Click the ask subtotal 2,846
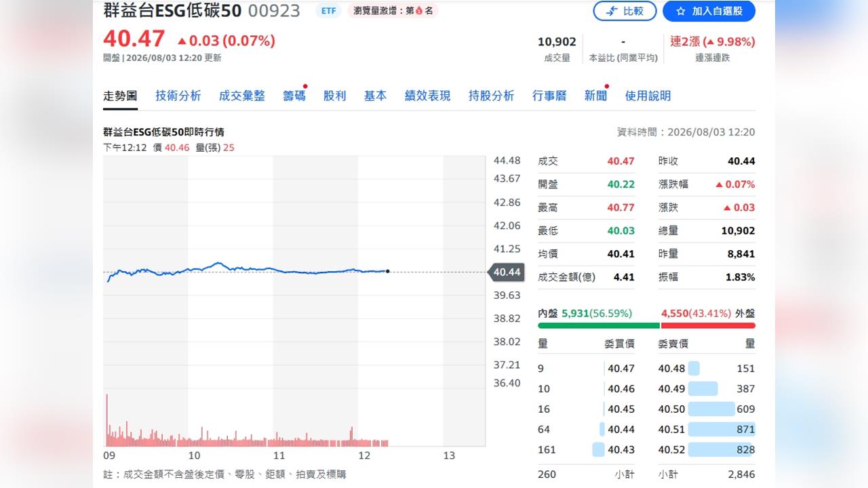This screenshot has width=868, height=488. [x=741, y=474]
